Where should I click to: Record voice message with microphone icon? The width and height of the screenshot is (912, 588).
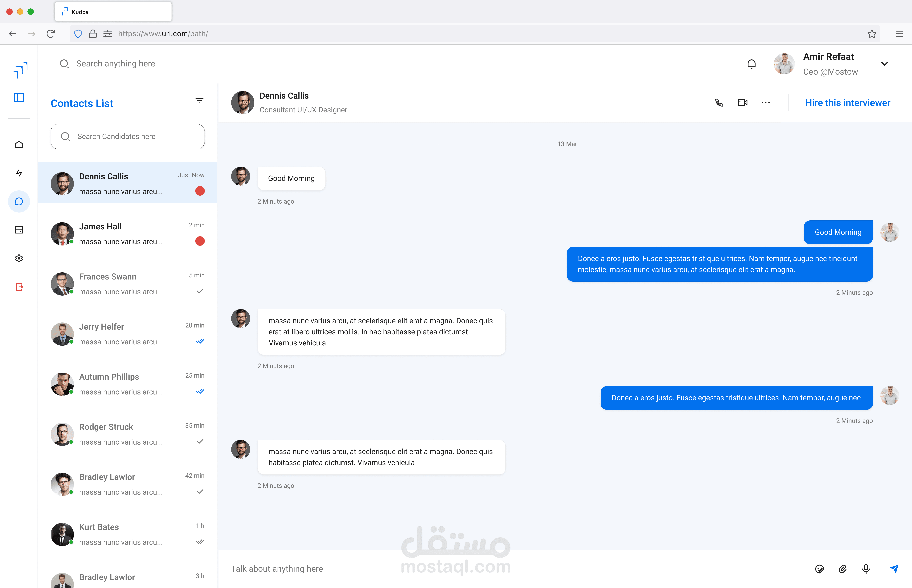pos(866,569)
